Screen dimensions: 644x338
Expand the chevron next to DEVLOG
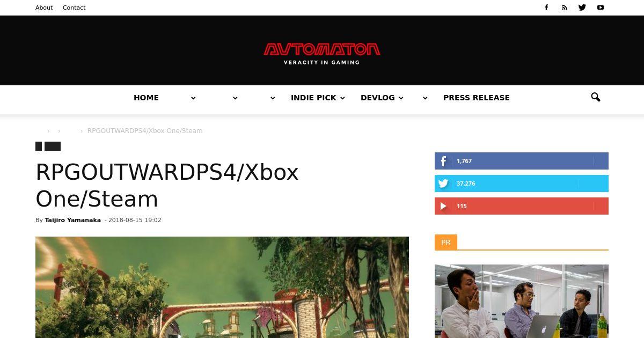401,98
